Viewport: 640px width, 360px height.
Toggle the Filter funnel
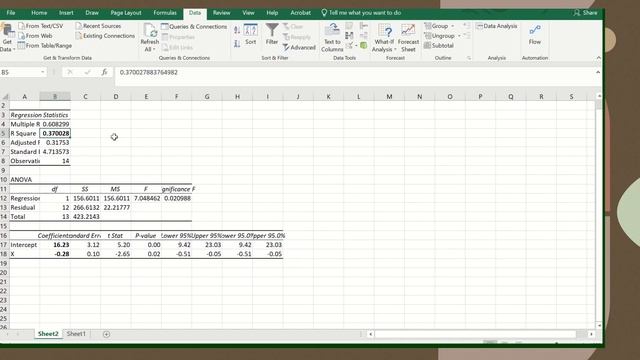pos(272,34)
